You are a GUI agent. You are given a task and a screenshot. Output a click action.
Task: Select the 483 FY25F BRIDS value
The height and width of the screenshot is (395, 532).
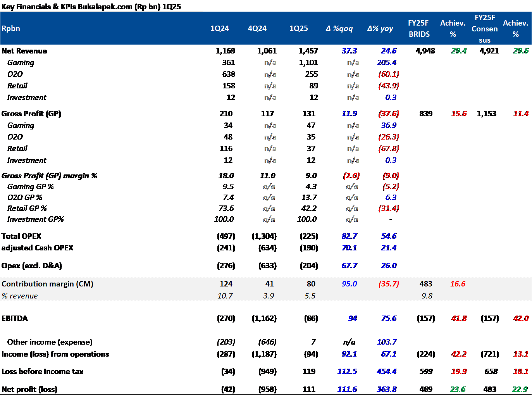point(425,284)
